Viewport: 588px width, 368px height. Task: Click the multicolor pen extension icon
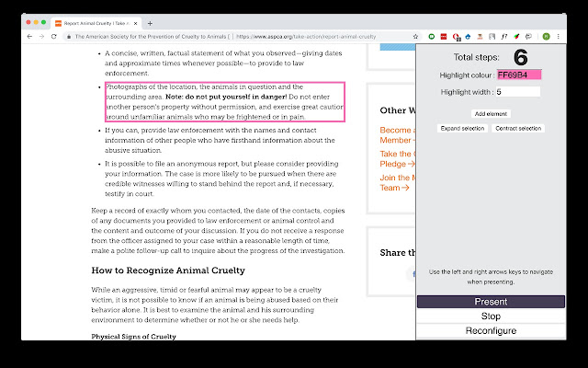516,37
